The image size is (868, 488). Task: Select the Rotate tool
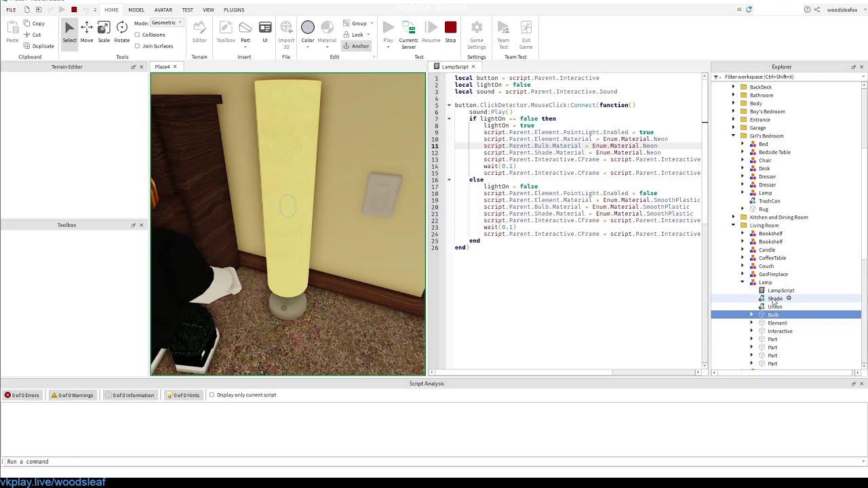click(122, 32)
